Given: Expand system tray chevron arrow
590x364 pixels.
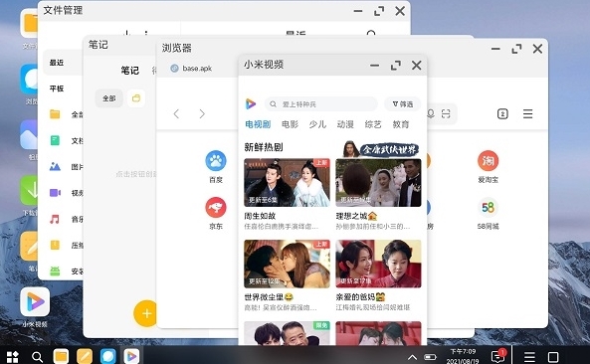Looking at the screenshot, I should 412,357.
